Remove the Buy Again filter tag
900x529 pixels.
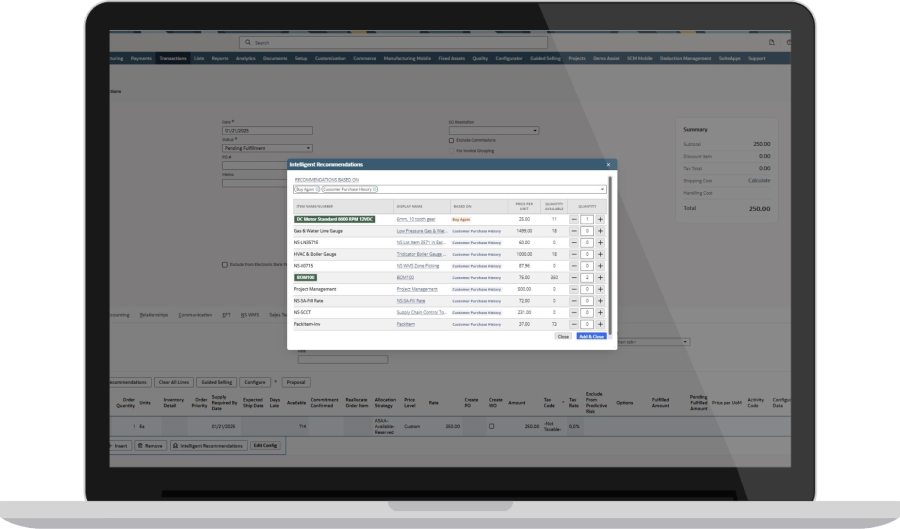coord(317,189)
